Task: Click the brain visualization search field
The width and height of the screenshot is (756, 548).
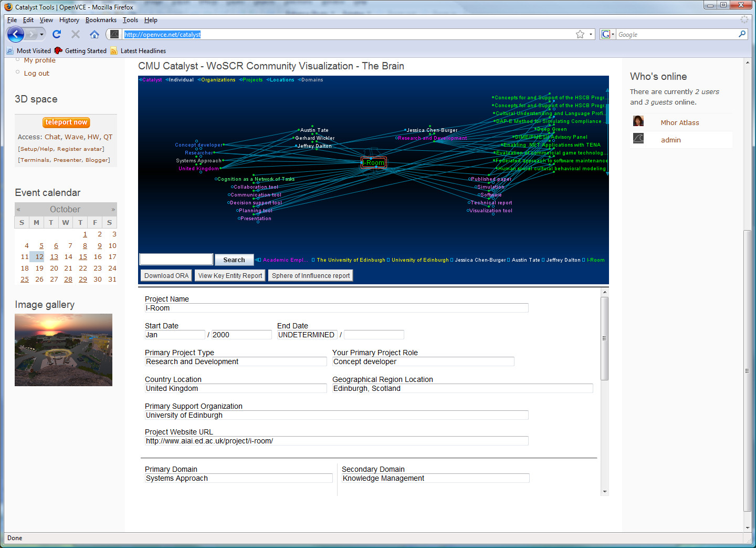Action: pos(176,260)
